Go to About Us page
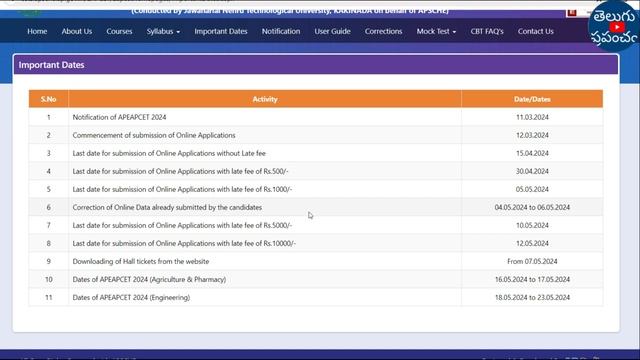Image resolution: width=640 pixels, height=360 pixels. tap(77, 31)
